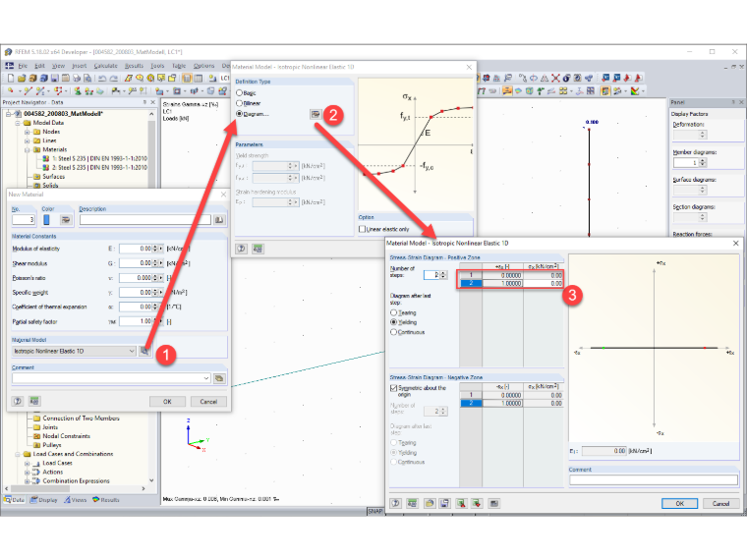Open the Results menu
Image resolution: width=747 pixels, height=560 pixels.
coord(134,66)
